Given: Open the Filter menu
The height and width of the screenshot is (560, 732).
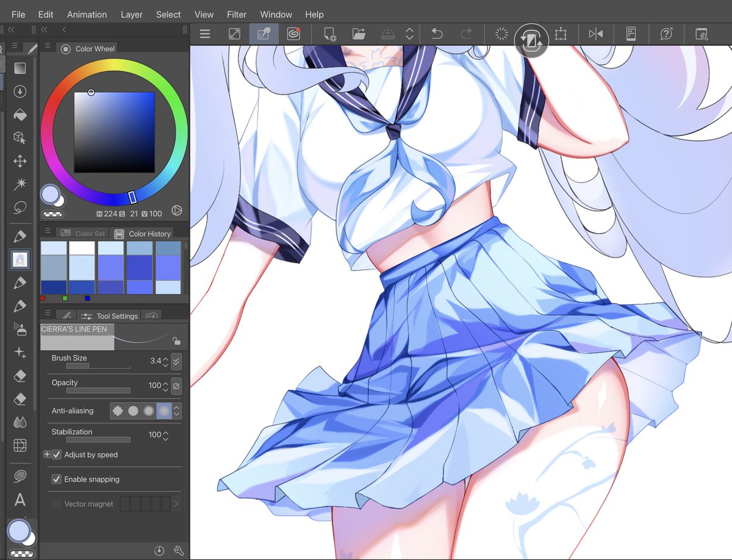Looking at the screenshot, I should [x=236, y=14].
